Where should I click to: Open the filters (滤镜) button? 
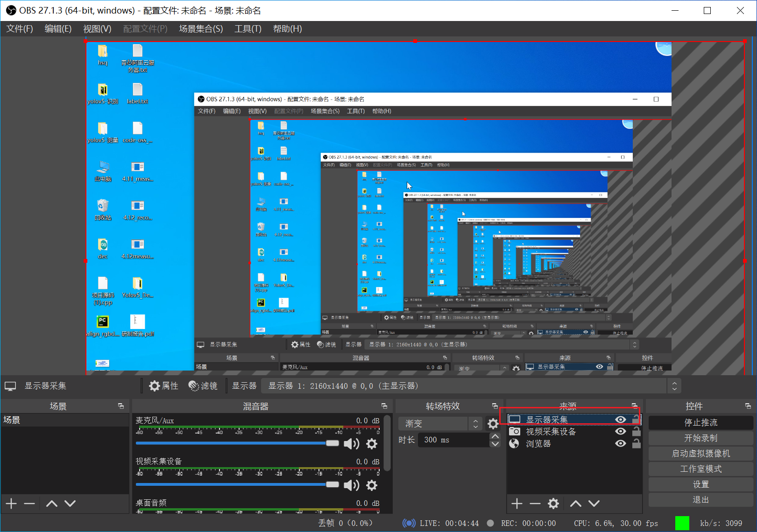coord(203,386)
